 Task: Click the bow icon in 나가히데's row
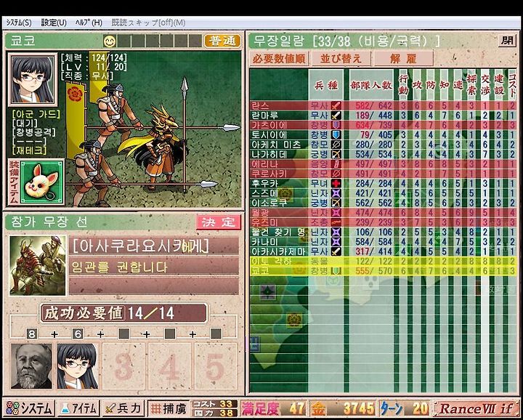[x=336, y=155]
